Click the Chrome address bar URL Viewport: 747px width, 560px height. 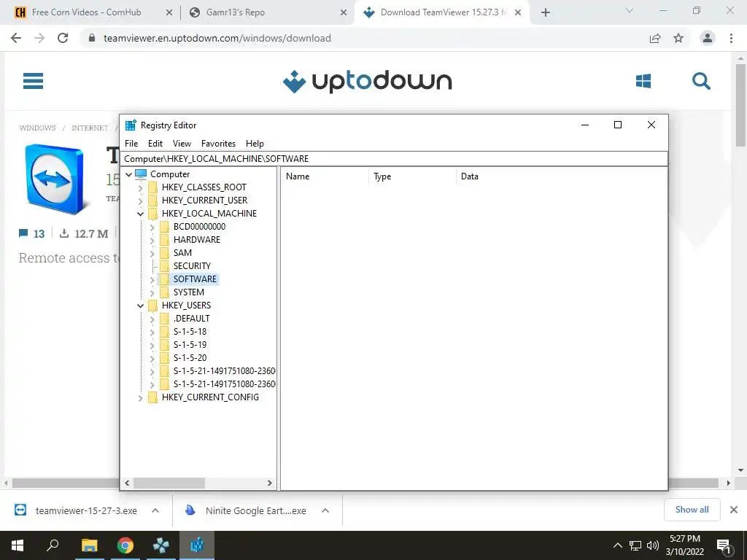coord(217,38)
